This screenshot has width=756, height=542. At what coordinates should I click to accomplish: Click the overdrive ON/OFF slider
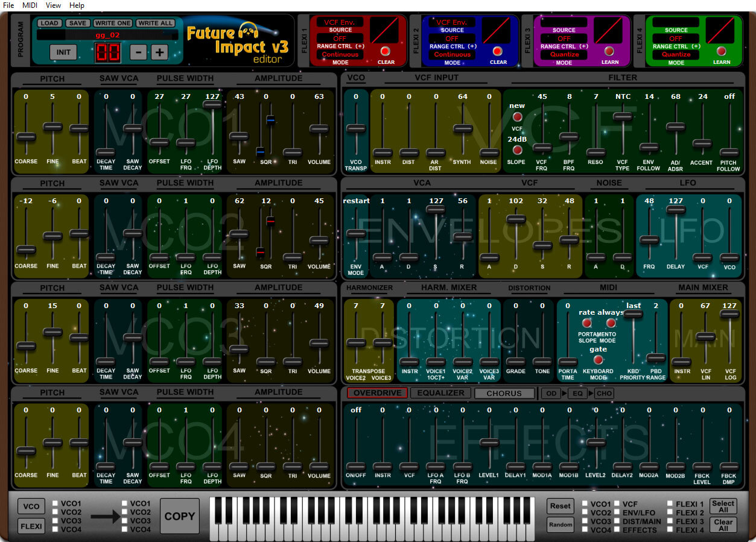click(x=356, y=467)
